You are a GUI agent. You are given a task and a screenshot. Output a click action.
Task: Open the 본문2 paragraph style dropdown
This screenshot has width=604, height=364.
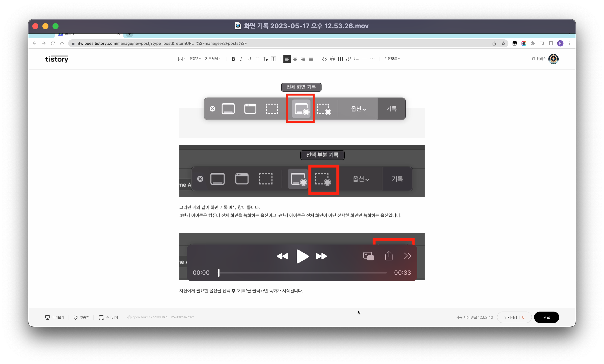click(x=195, y=59)
